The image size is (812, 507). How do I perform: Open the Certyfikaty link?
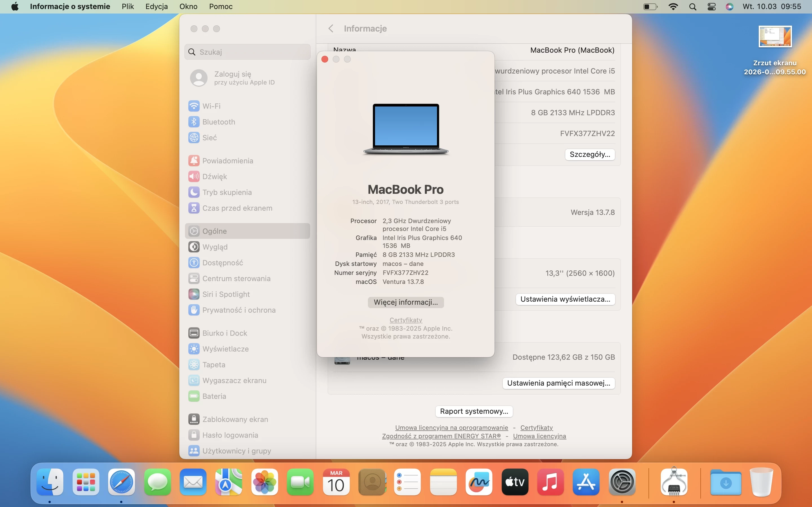[x=405, y=320]
